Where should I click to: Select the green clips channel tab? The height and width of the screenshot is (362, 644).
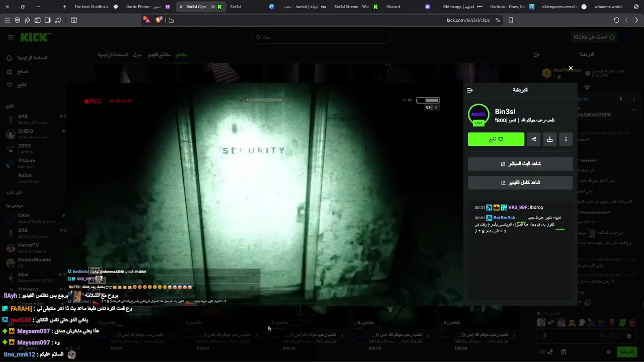[181, 54]
